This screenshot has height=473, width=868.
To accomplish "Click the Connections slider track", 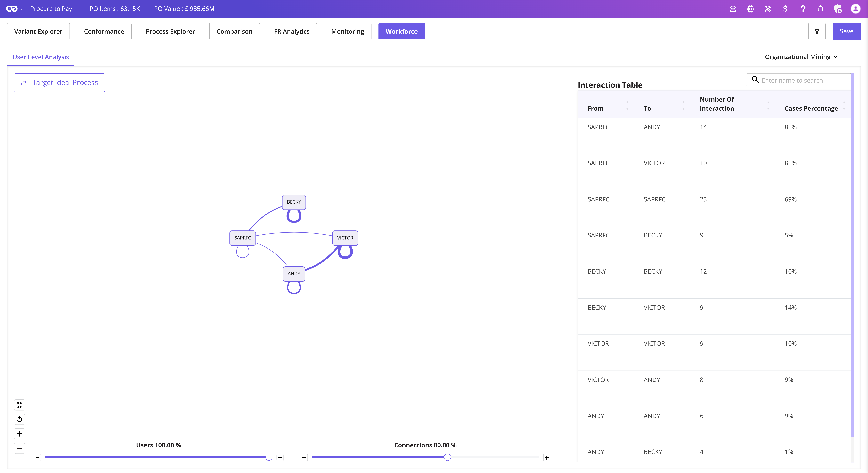I will pos(426,457).
